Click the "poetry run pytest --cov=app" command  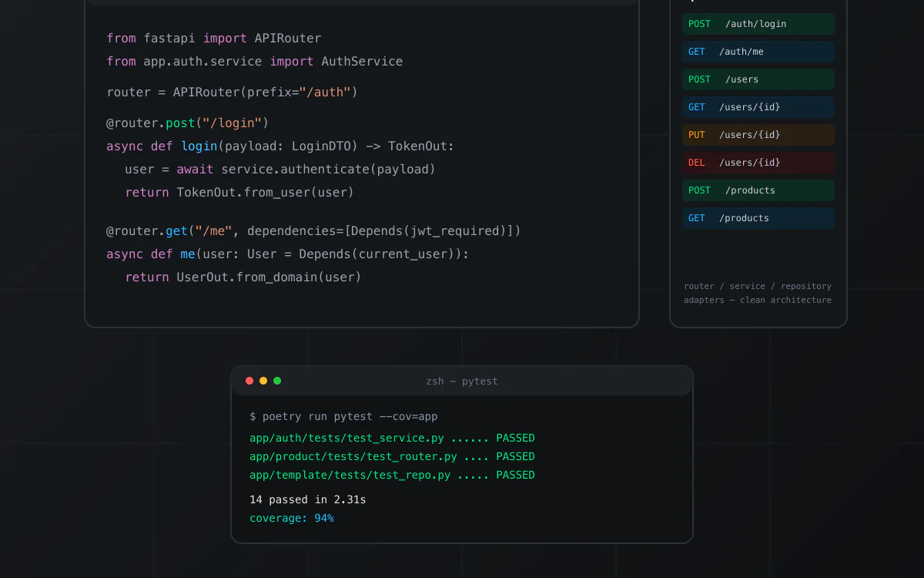tap(343, 417)
